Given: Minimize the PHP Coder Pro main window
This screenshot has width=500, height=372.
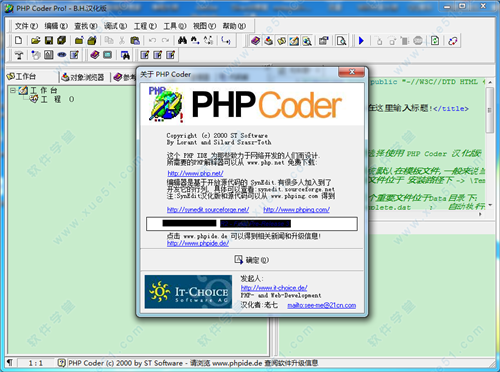Looking at the screenshot, I should (x=447, y=6).
